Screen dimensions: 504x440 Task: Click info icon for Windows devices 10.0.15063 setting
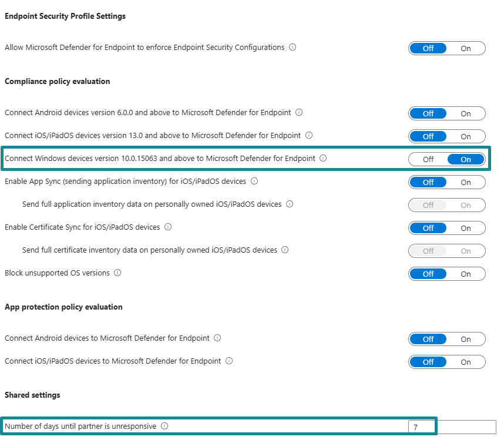323,158
